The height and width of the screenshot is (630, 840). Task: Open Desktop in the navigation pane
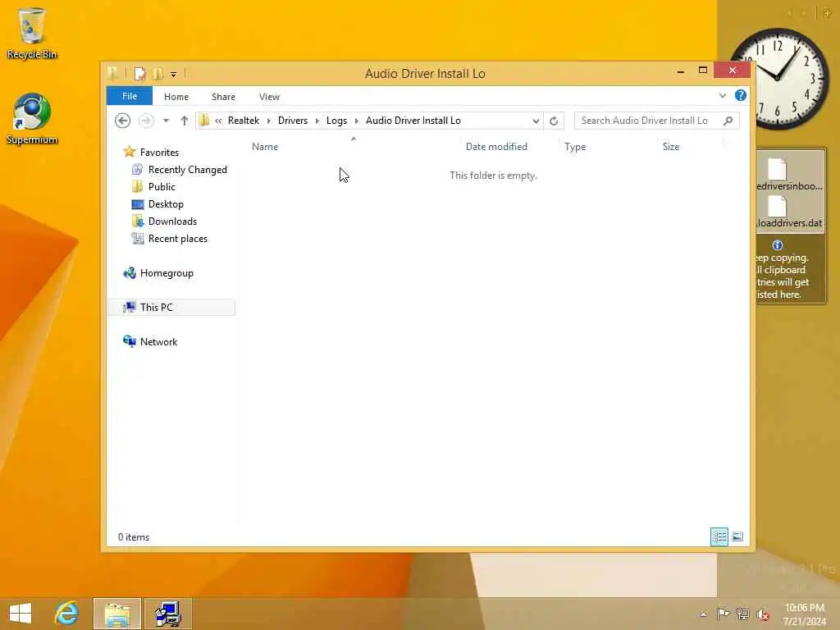[166, 204]
